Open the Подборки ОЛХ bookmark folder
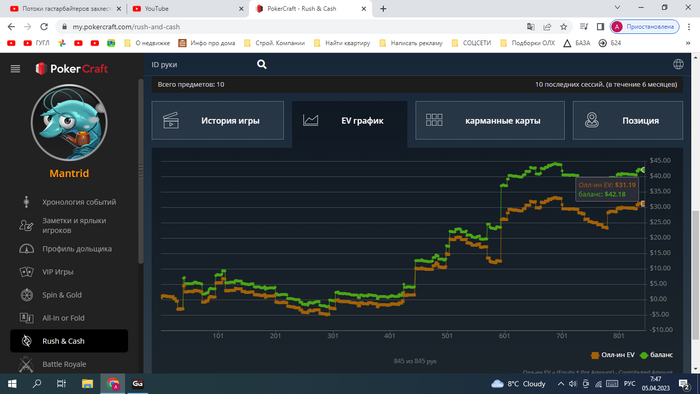This screenshot has height=394, width=700. (x=528, y=43)
